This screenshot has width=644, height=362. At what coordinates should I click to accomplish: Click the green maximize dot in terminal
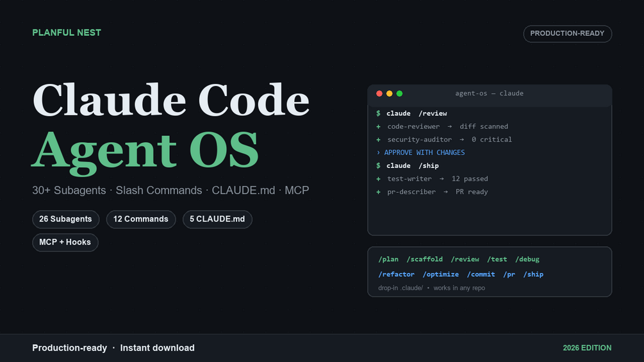(x=399, y=94)
